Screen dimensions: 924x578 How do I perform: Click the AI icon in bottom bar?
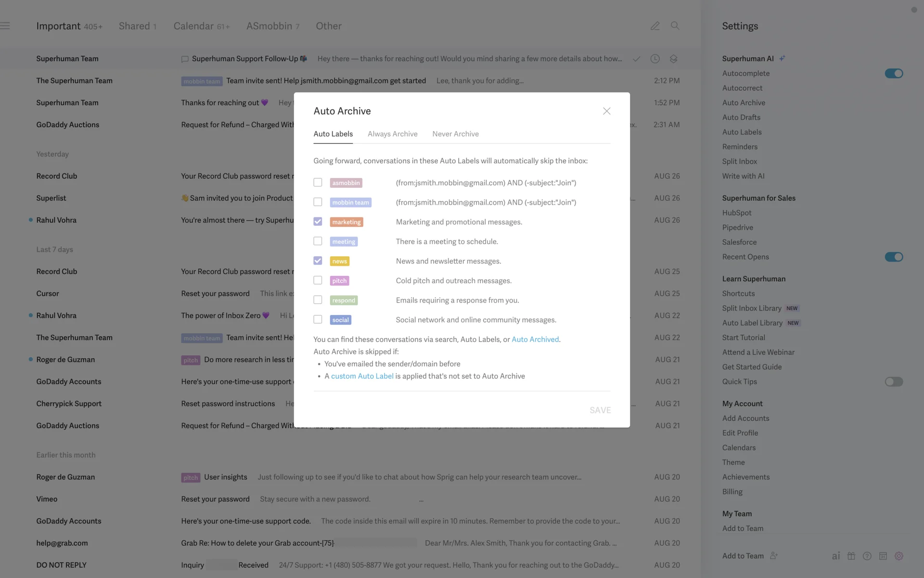(x=836, y=556)
